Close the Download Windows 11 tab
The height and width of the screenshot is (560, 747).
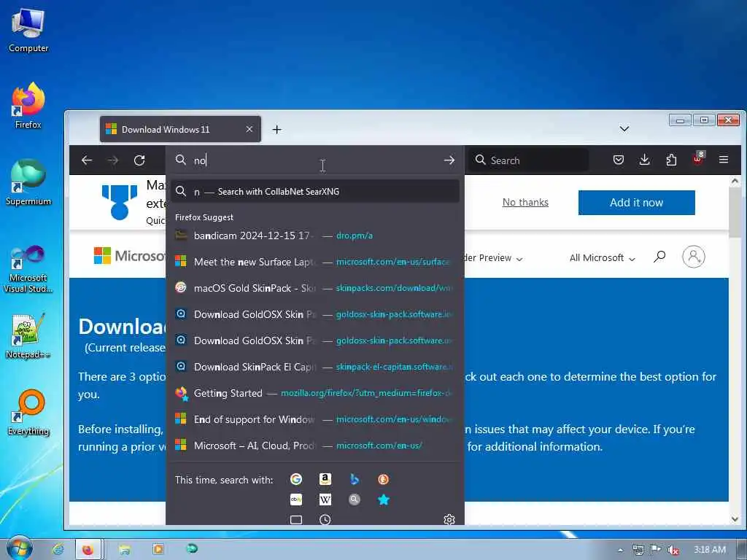click(x=249, y=129)
